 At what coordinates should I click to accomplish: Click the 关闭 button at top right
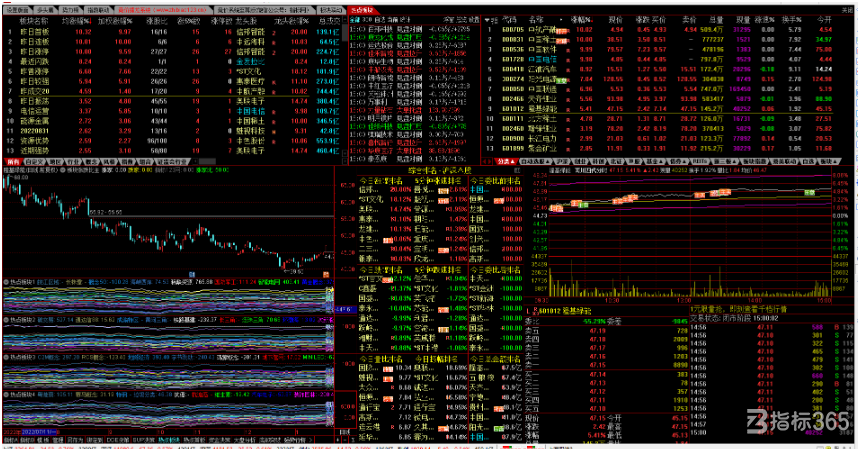pos(846,10)
